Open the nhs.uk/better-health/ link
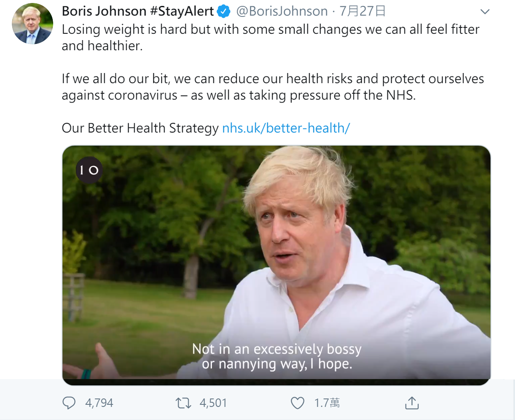515x420 pixels. pyautogui.click(x=286, y=128)
